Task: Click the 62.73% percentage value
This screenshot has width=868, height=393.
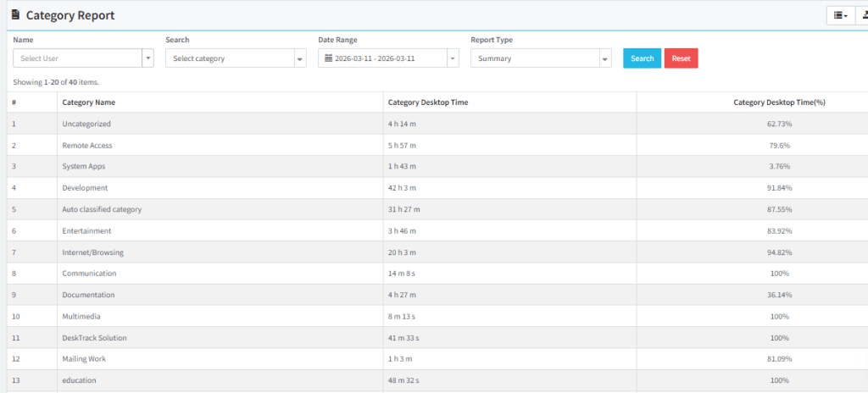Action: (780, 124)
